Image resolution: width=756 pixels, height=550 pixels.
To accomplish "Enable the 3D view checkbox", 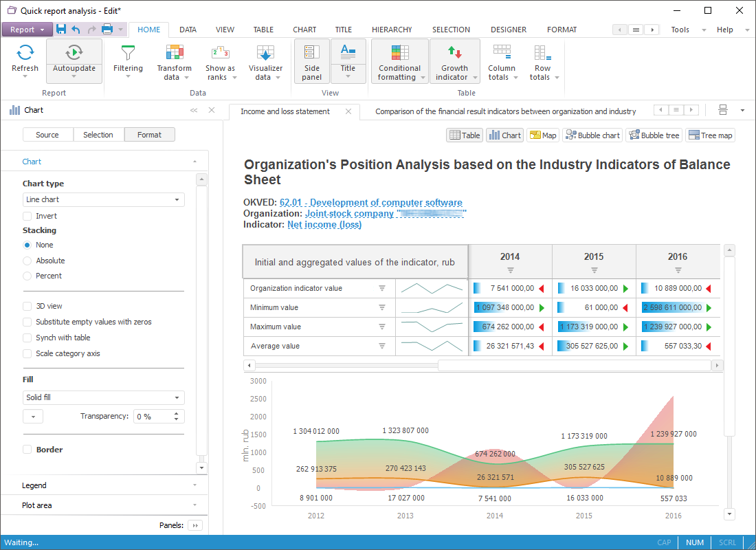I will 27,306.
